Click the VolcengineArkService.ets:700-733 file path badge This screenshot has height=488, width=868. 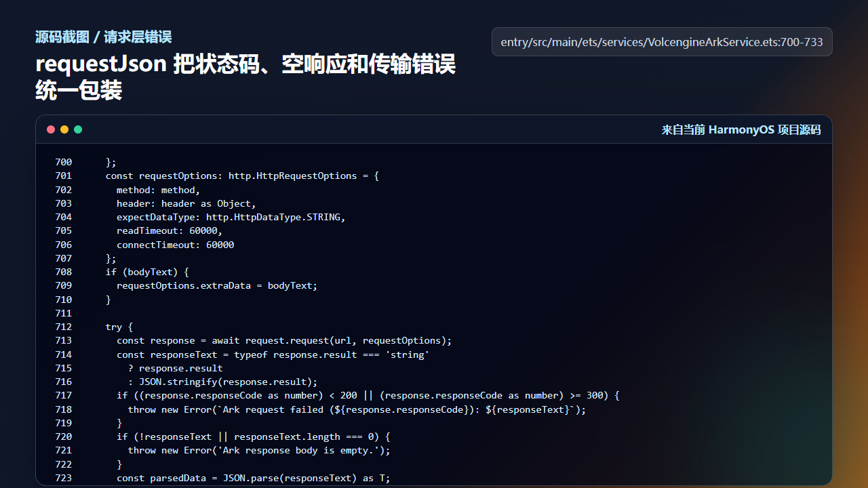point(662,42)
